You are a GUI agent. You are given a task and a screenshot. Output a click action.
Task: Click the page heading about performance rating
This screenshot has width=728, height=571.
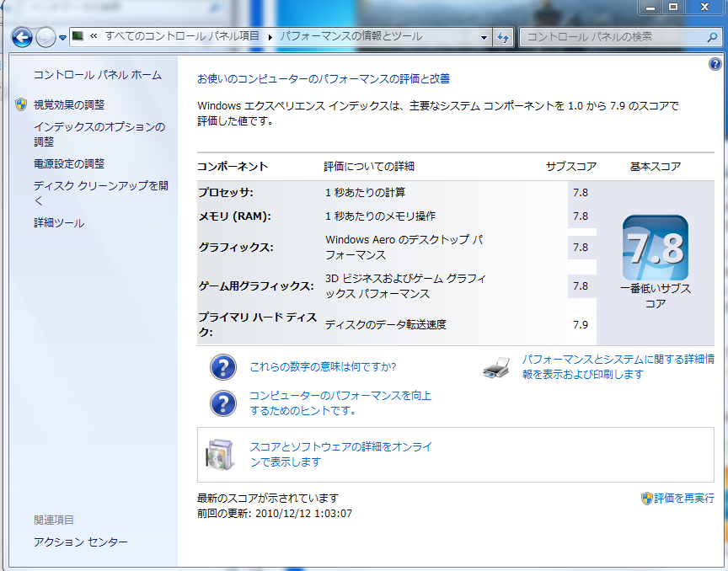[x=324, y=78]
